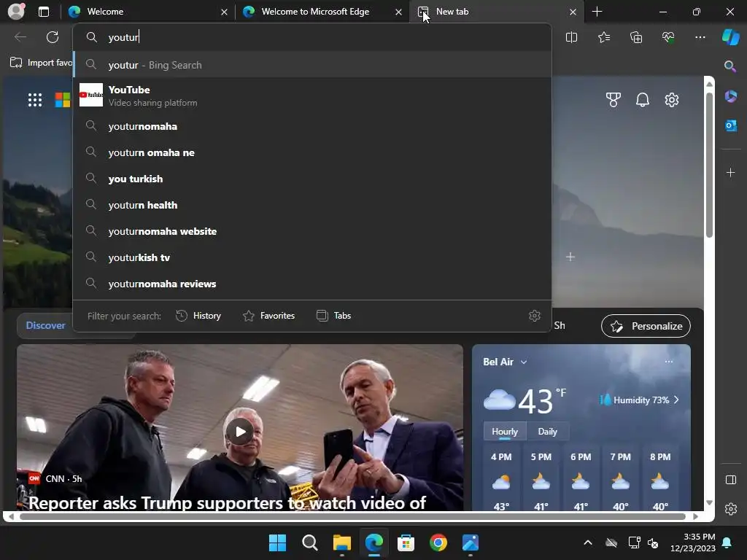This screenshot has width=747, height=560.
Task: Open Microsoft Store from taskbar
Action: coord(406,542)
